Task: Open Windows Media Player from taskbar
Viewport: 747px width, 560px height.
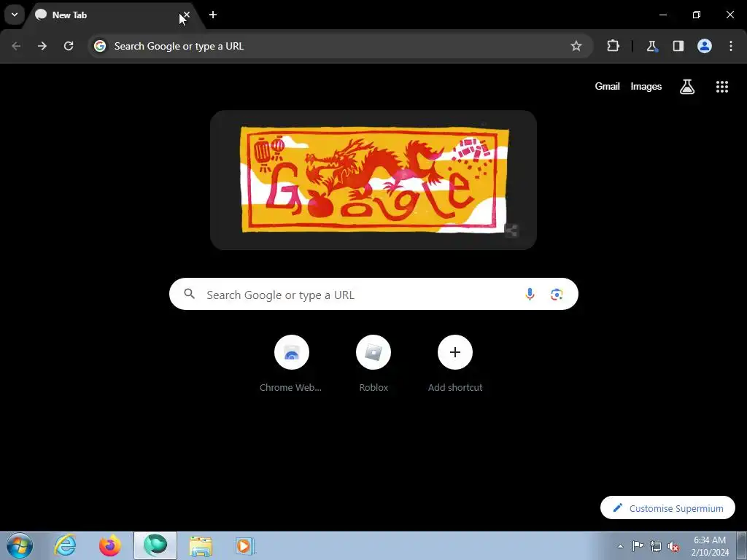Action: (245, 545)
